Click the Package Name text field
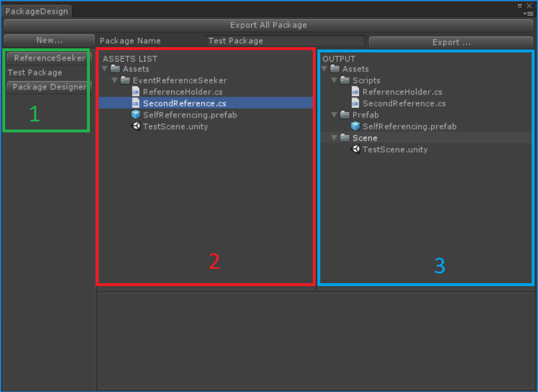Screen dimensions: 538x392 click(x=285, y=41)
